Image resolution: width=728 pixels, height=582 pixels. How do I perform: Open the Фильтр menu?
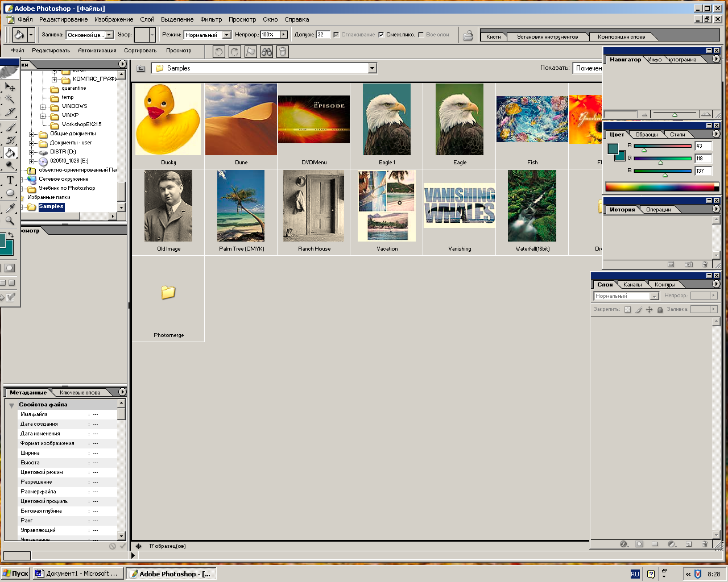pyautogui.click(x=211, y=19)
